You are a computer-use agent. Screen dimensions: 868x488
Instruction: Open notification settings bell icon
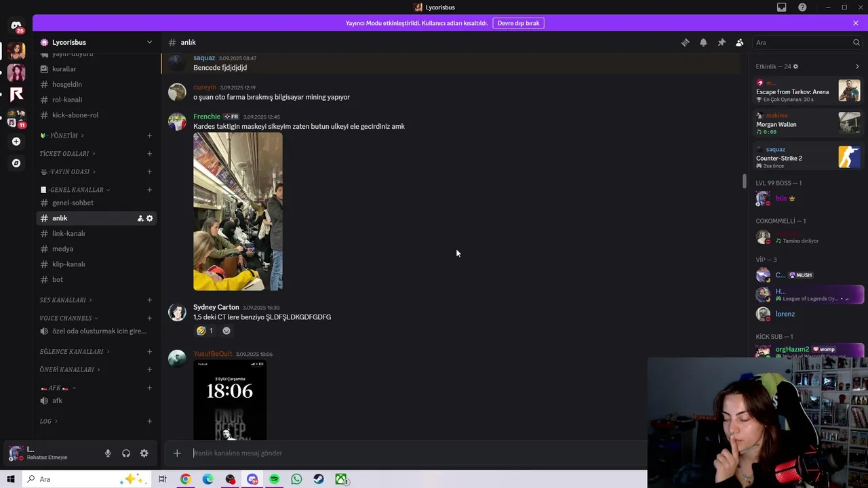703,42
